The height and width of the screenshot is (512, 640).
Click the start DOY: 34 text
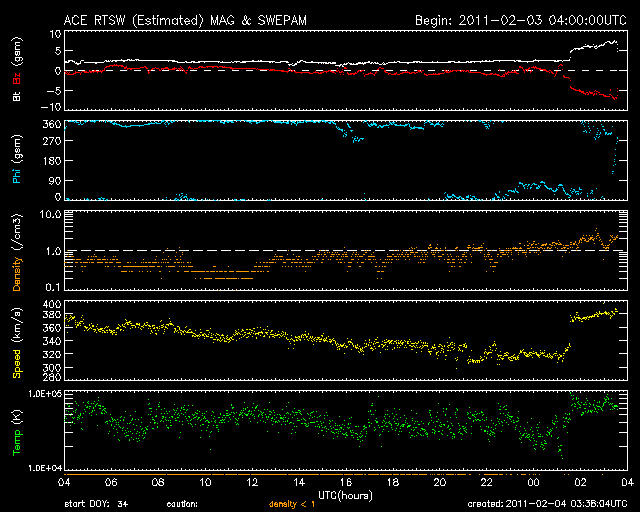click(97, 503)
